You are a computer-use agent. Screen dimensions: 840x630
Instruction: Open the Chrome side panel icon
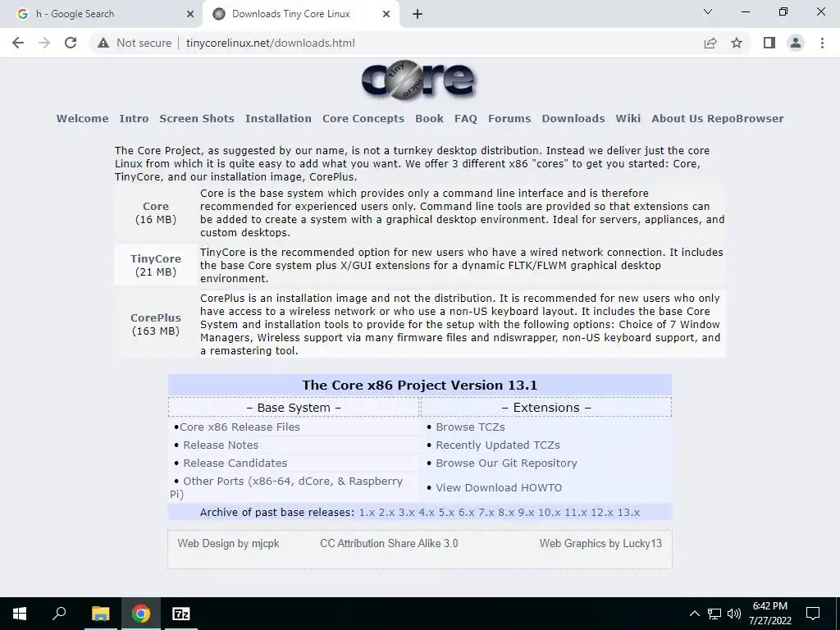pyautogui.click(x=769, y=43)
